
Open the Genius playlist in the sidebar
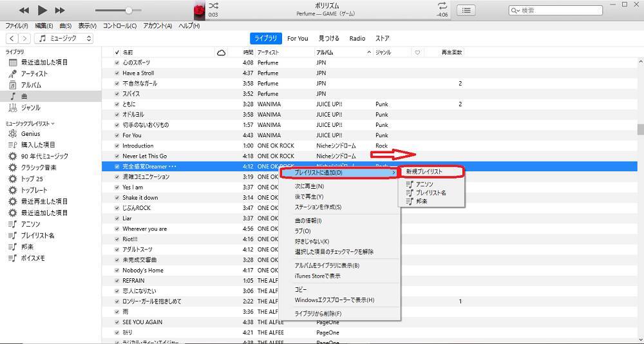(30, 133)
